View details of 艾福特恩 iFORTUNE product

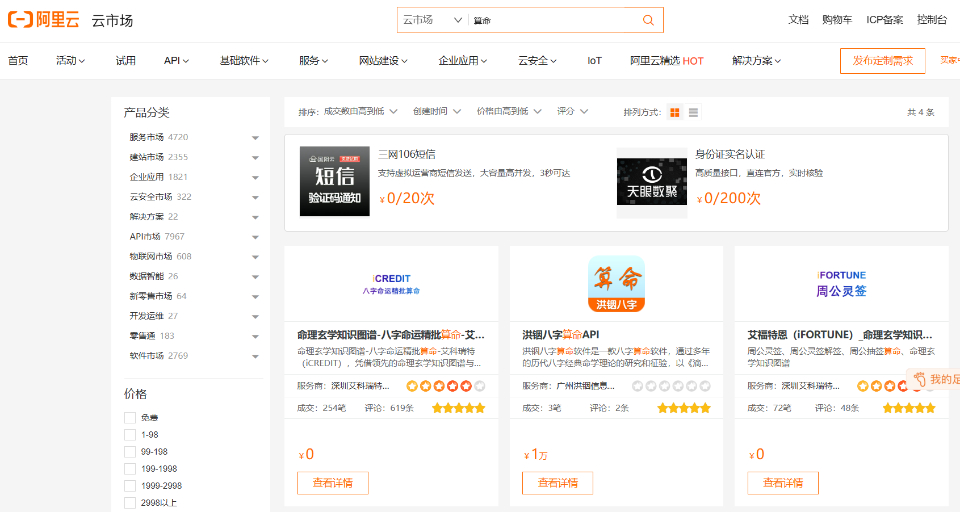[783, 483]
